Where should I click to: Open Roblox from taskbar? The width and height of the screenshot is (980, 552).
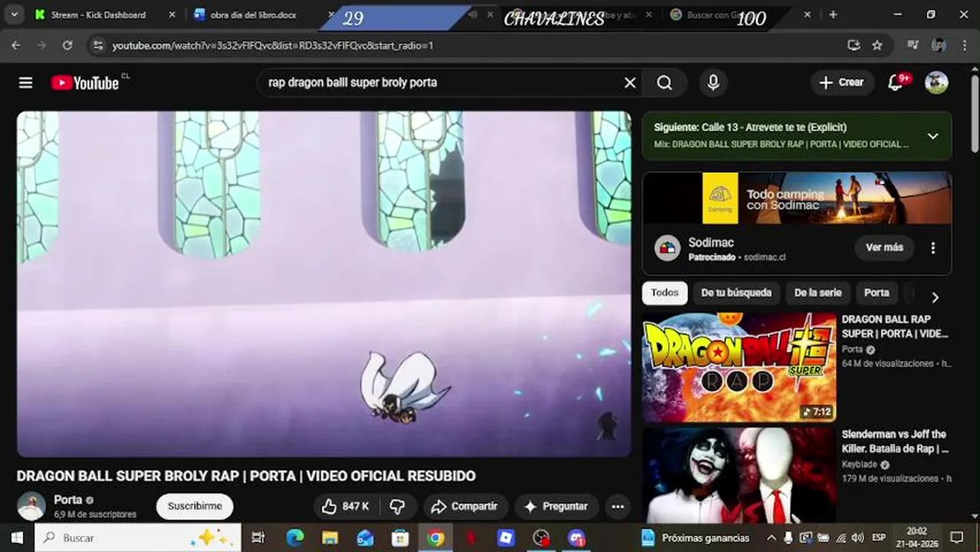506,538
